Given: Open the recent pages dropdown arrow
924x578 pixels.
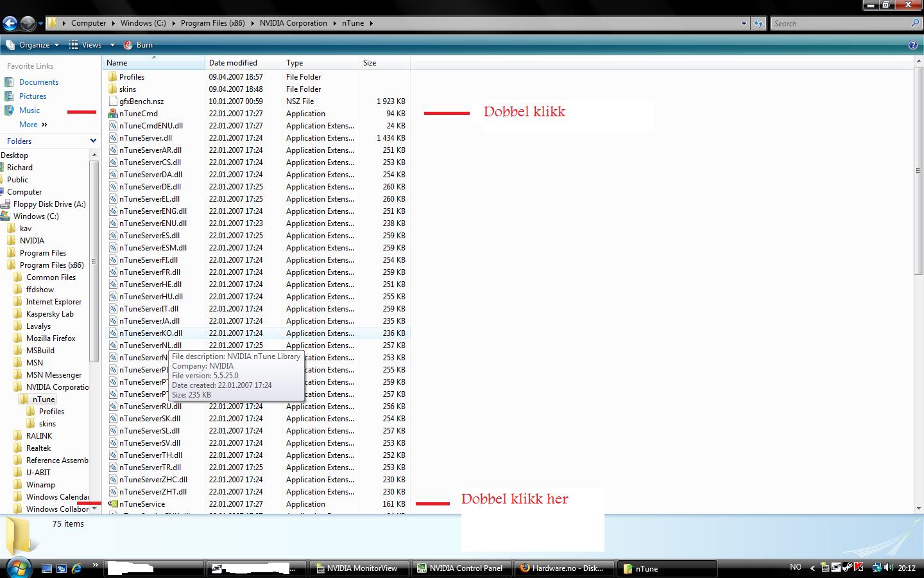Looking at the screenshot, I should point(40,24).
